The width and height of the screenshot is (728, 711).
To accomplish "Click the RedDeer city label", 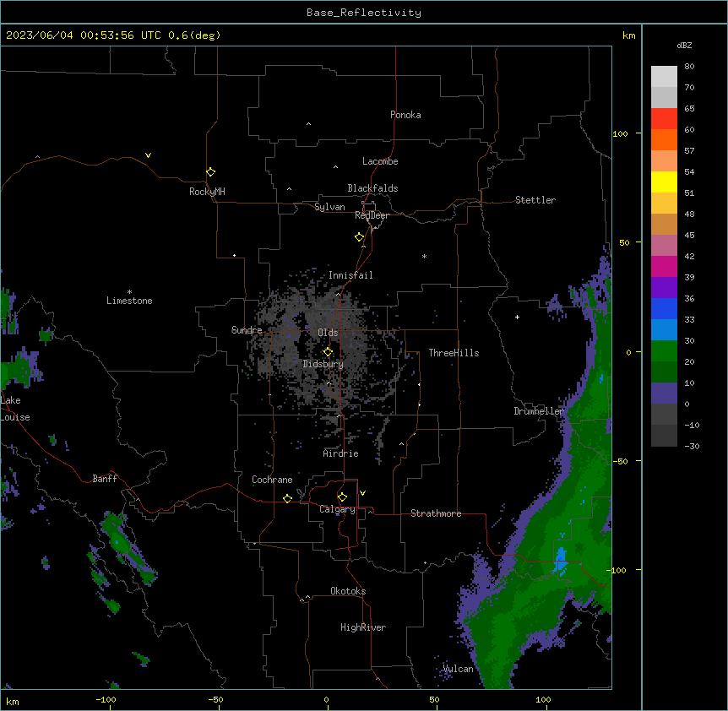I will click(372, 215).
